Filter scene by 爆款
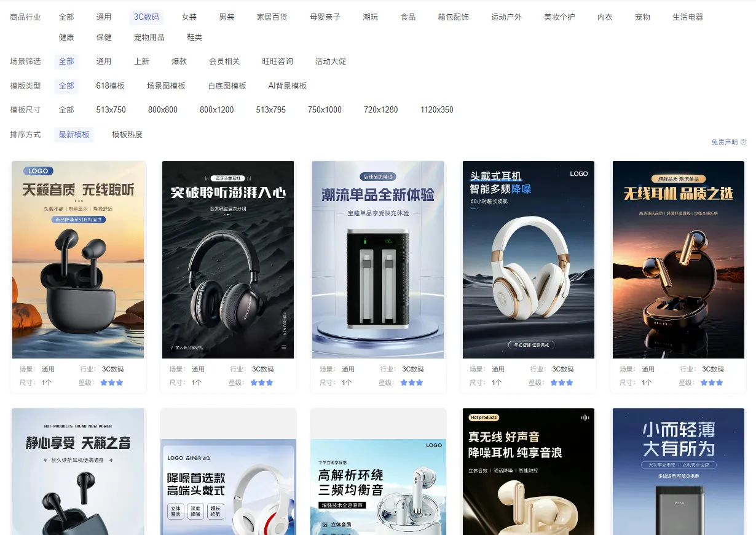This screenshot has height=535, width=756. click(179, 61)
